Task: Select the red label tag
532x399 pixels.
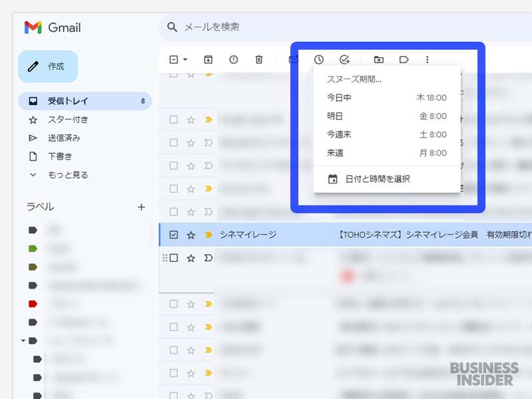Action: tap(33, 304)
